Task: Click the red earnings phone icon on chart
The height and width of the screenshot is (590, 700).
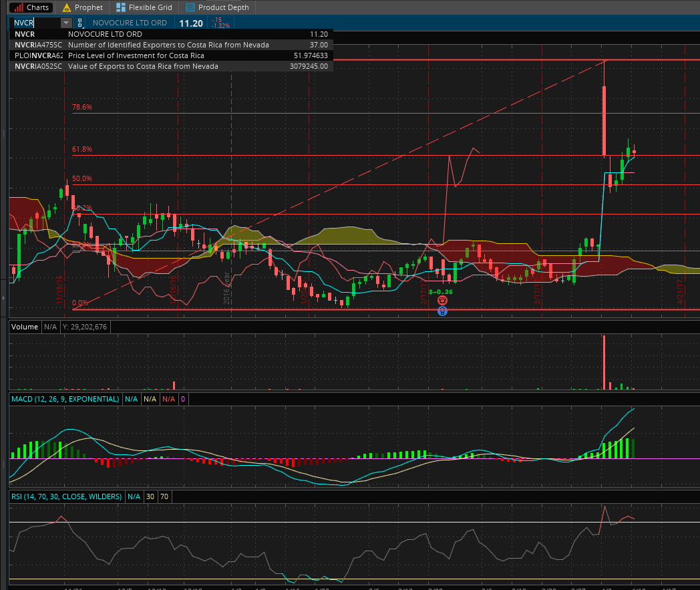Action: [x=442, y=301]
